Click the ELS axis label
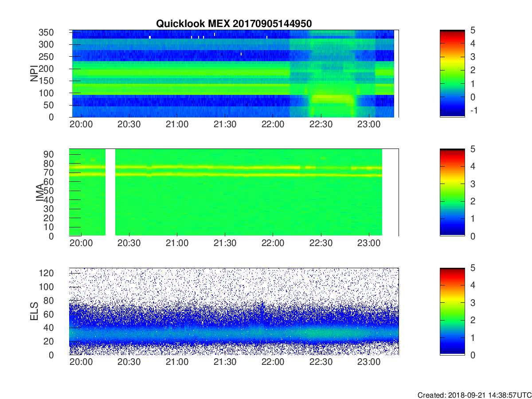This screenshot has height=399, width=532. 34,311
